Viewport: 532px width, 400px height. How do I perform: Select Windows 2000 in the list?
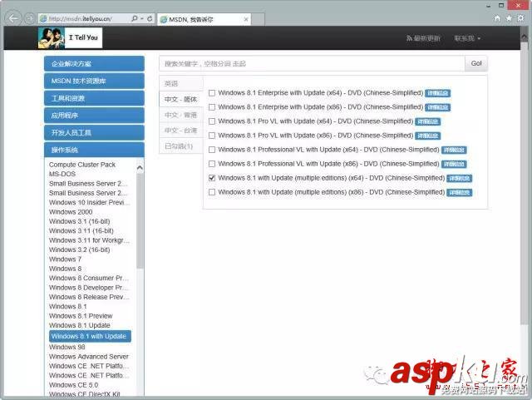pos(71,212)
